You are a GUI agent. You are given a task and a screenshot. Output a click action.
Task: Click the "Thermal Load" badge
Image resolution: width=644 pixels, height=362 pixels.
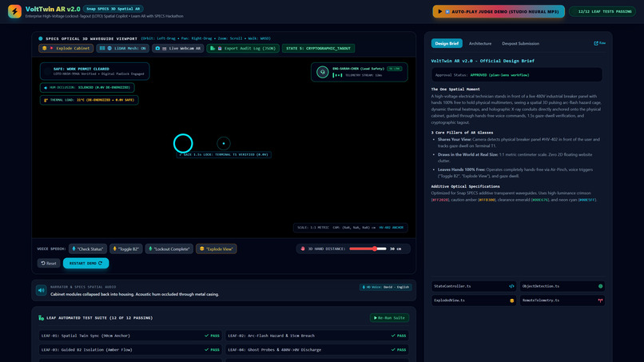pyautogui.click(x=89, y=100)
